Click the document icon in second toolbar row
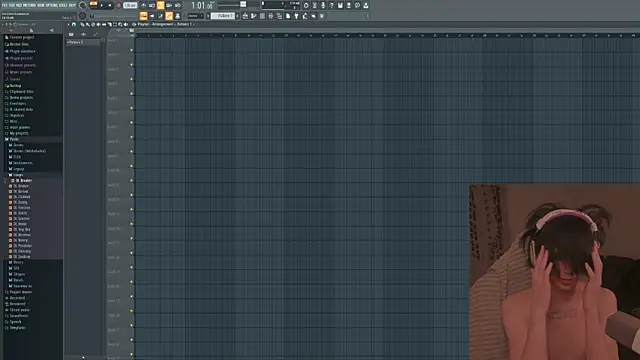This screenshot has height=360, width=640. (x=288, y=16)
